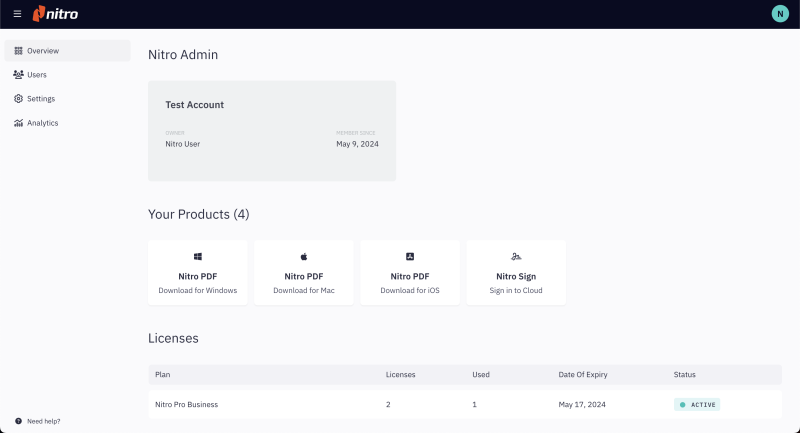The height and width of the screenshot is (433, 800).
Task: Click Download for Mac
Action: (x=304, y=290)
